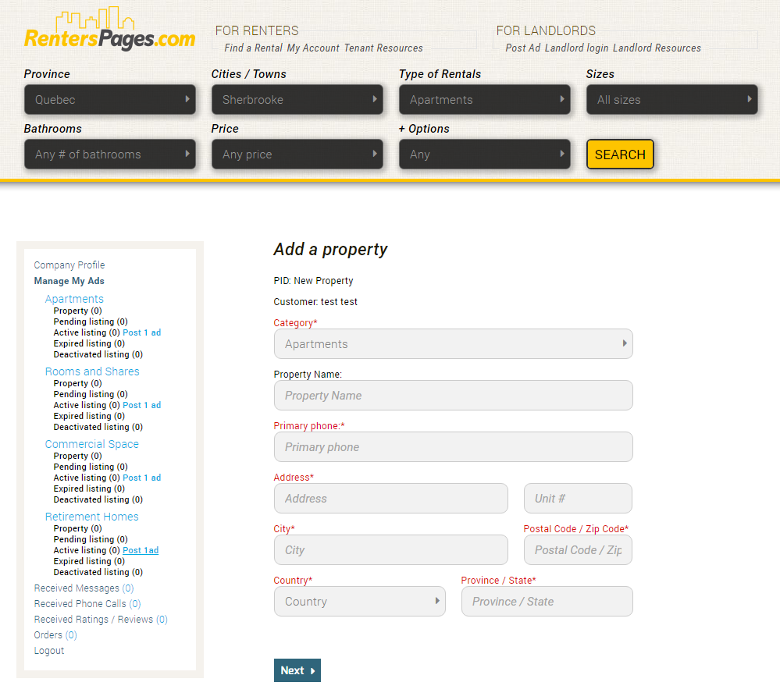Click the yellow SEARCH button
The width and height of the screenshot is (780, 700).
tap(620, 154)
